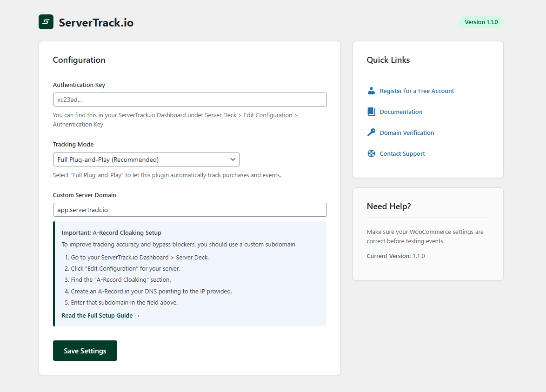Viewport: 546px width, 392px height.
Task: Click the user icon beside Register
Action: 371,91
